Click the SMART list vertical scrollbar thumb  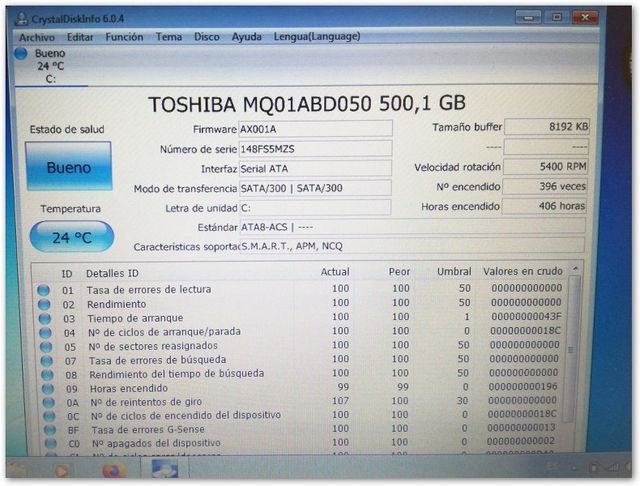573,349
